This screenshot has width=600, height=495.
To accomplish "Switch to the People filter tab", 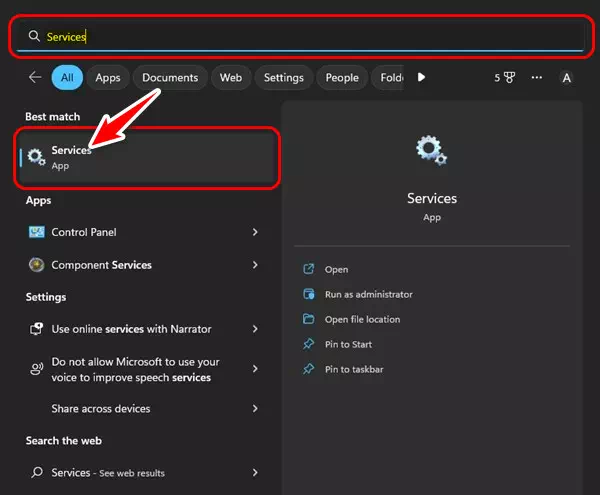I will [342, 78].
